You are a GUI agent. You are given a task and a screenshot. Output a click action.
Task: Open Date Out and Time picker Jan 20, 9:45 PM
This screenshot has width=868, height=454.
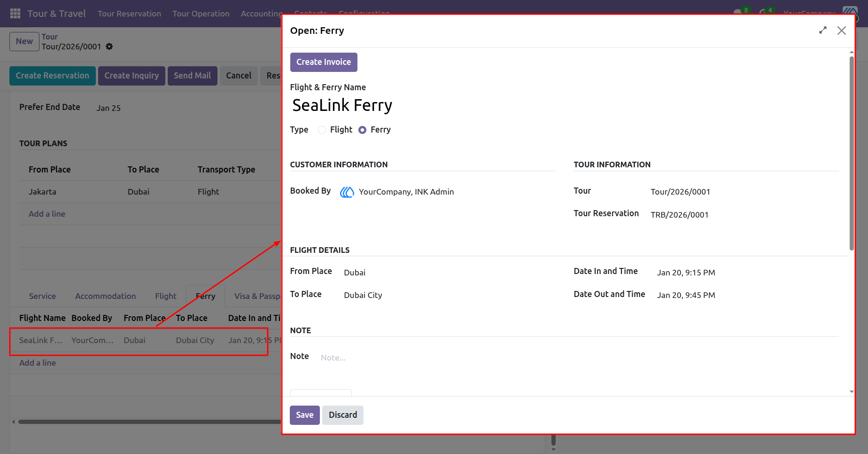click(x=686, y=295)
